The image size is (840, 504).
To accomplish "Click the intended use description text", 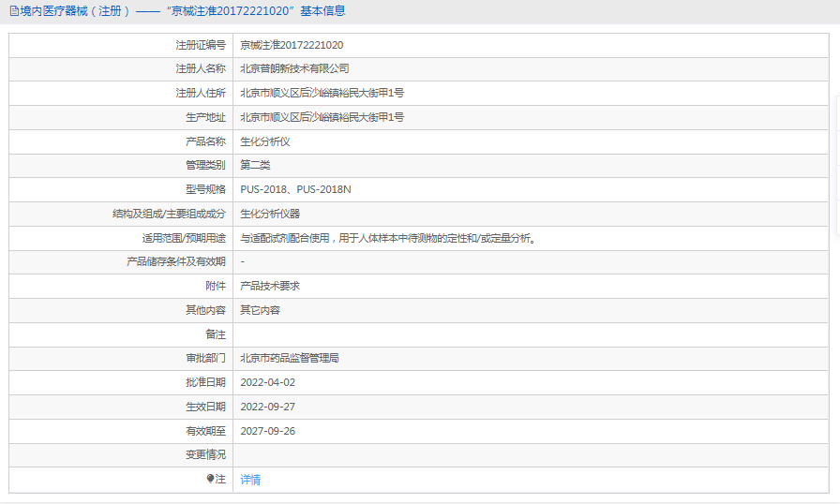I will (x=388, y=238).
